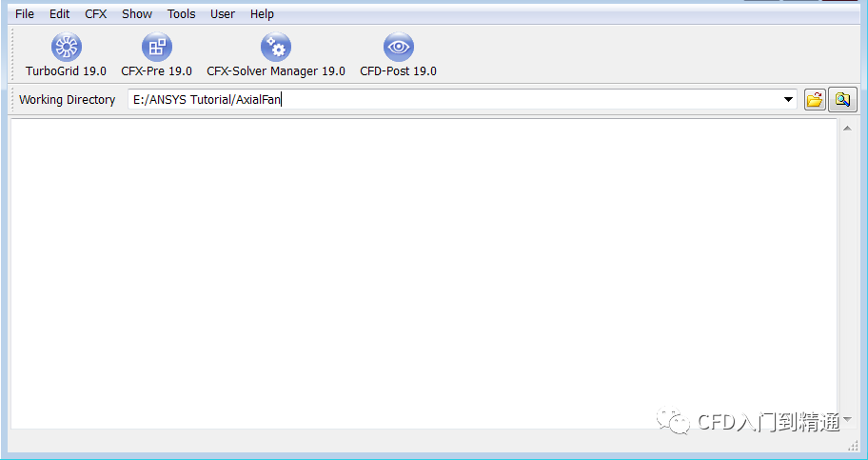The height and width of the screenshot is (460, 868).
Task: Click the empty output log area
Action: [x=424, y=273]
